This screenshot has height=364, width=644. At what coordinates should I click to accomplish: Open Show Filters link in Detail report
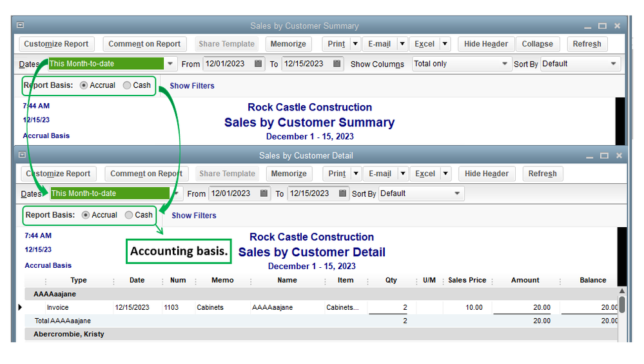click(194, 215)
